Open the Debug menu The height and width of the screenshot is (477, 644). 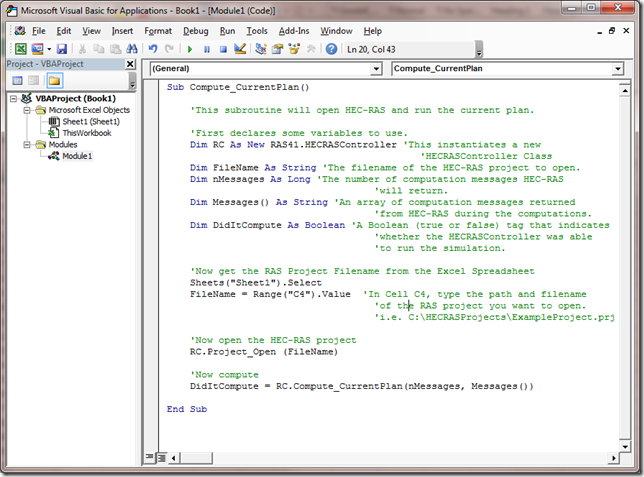(x=196, y=31)
